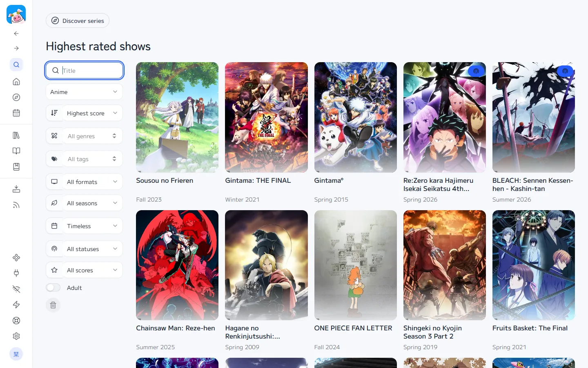
Task: Open the Gintama: THE FINAL title link
Action: pos(258,180)
